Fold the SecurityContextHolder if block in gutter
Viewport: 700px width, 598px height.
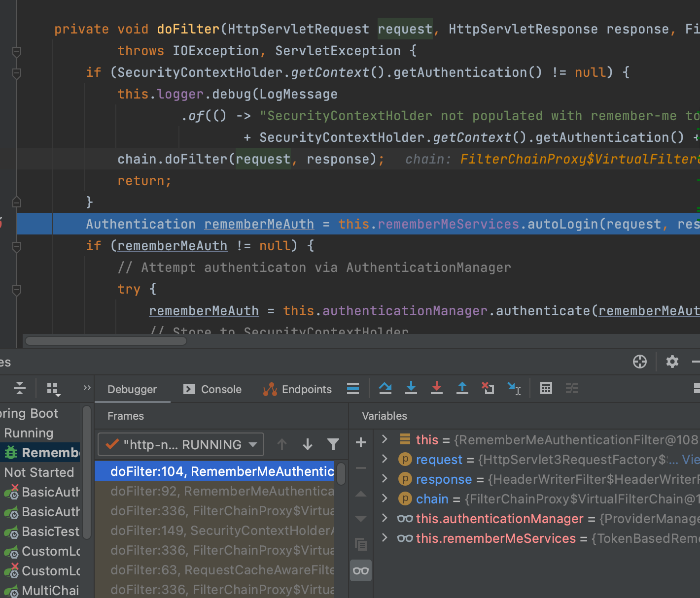(x=16, y=73)
